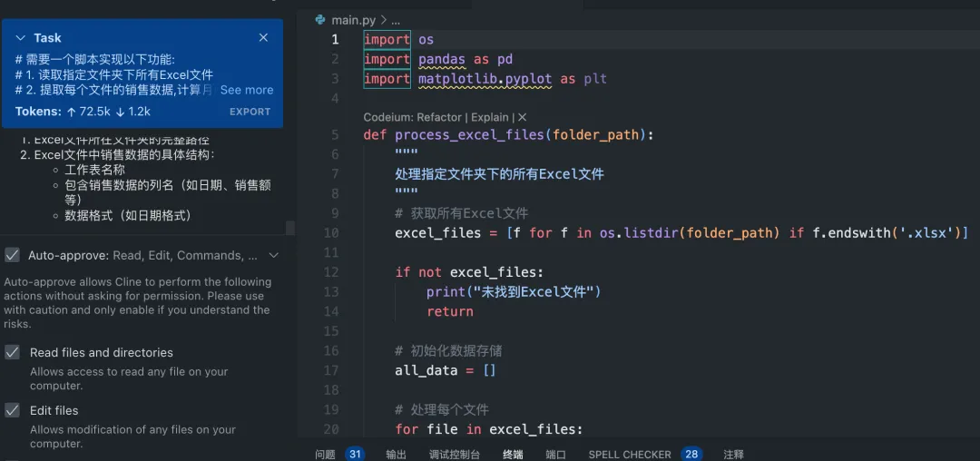Click docstring '处理指定文件夹下的所有Excel文件'

[x=499, y=174]
